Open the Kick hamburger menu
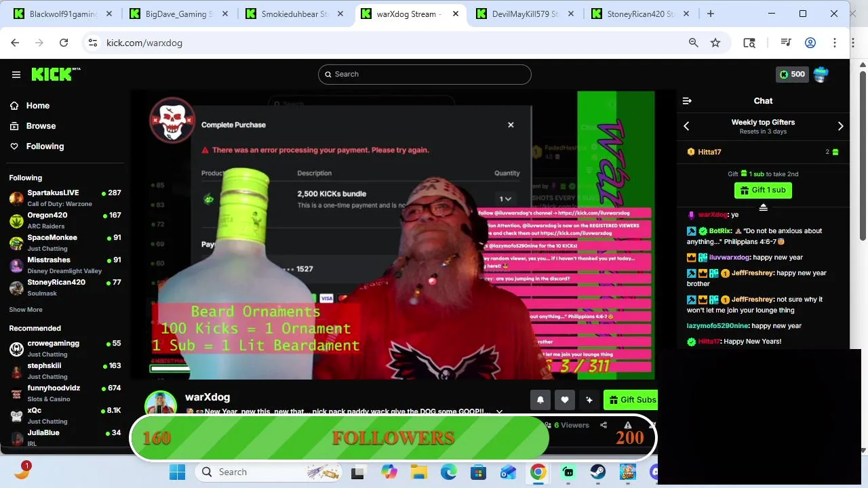The width and height of the screenshot is (868, 488). click(x=16, y=75)
